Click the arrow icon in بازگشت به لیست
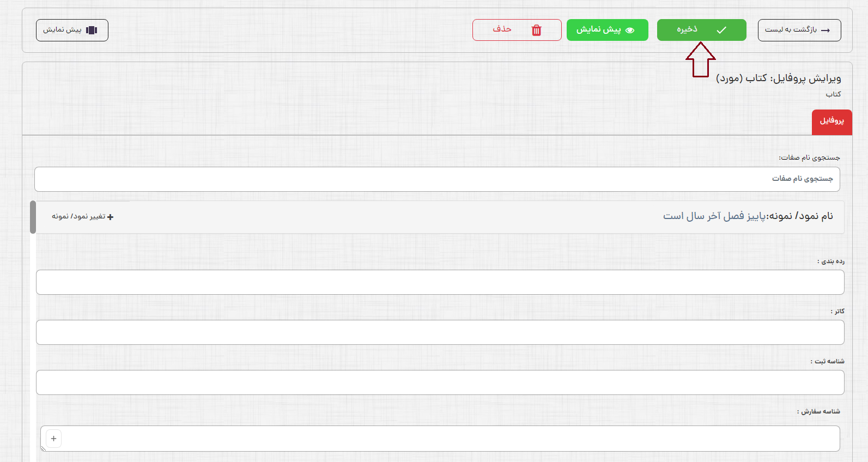This screenshot has height=462, width=868. point(825,31)
